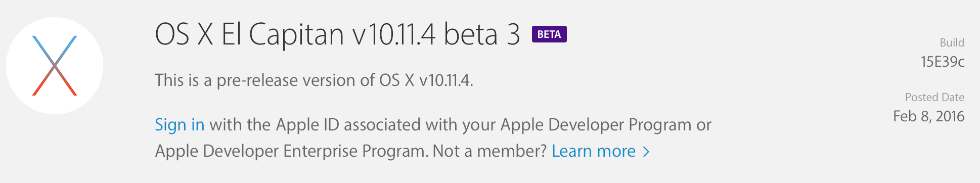Follow the Learn more link
Viewport: 980px width, 183px height.
(594, 151)
